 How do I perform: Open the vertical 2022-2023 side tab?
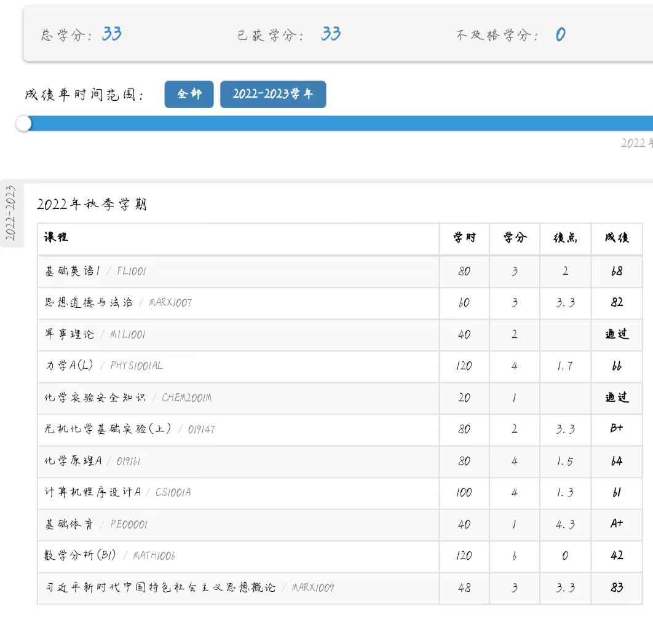[x=11, y=213]
